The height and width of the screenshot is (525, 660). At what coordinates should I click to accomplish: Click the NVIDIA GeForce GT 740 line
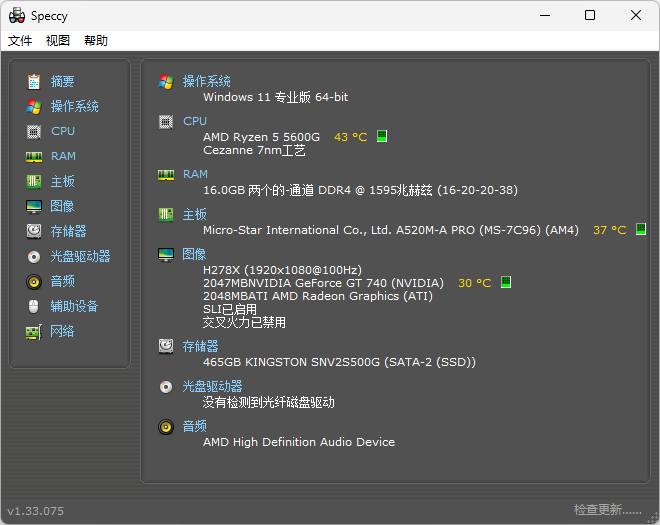pyautogui.click(x=323, y=283)
